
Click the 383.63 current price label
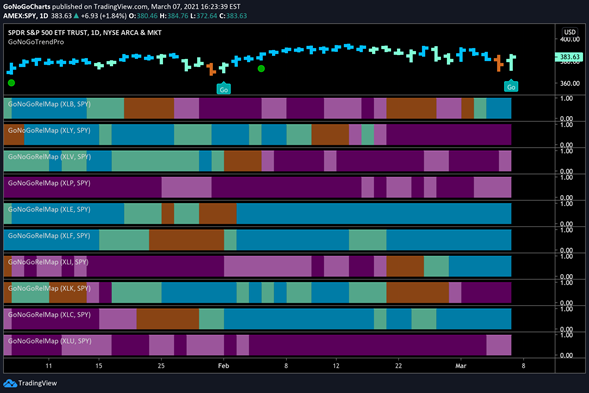(569, 57)
